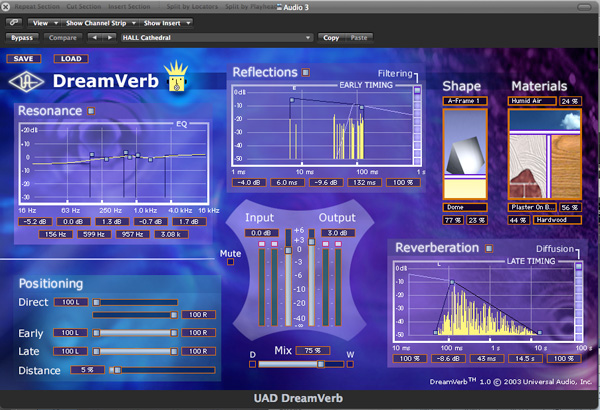Click the Reverberation 43 ms field
Image resolution: width=600 pixels, height=410 pixels.
pos(486,359)
